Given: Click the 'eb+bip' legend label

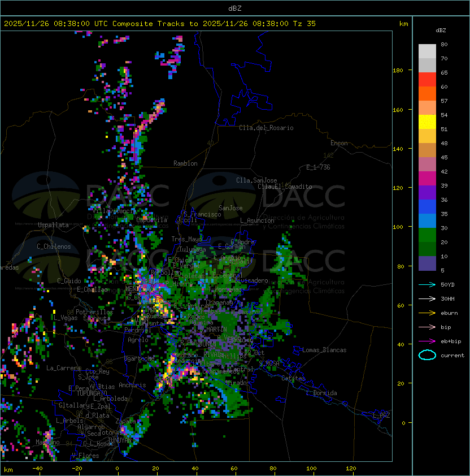Looking at the screenshot, I should pos(451,341).
